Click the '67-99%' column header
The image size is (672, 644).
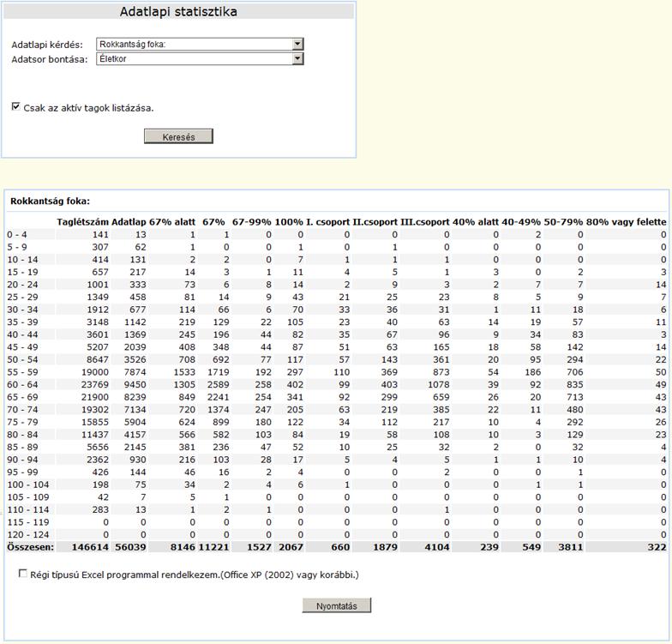coord(252,222)
